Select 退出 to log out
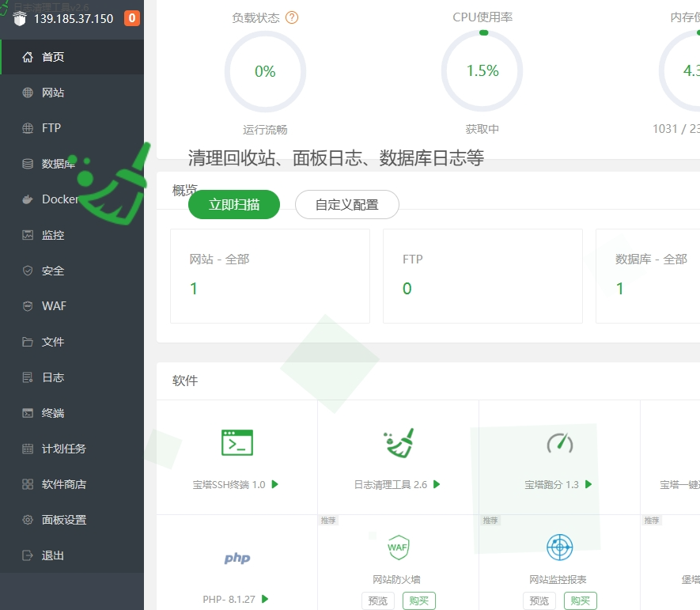The width and height of the screenshot is (700, 610). click(x=72, y=555)
